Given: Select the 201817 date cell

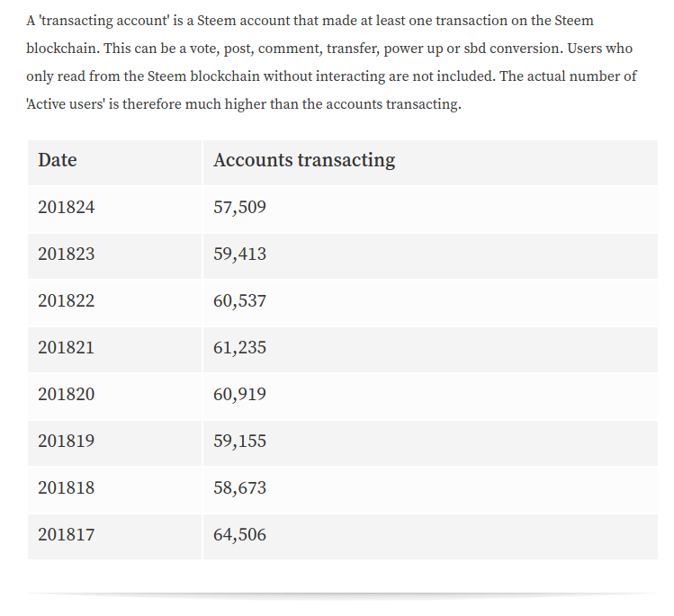Looking at the screenshot, I should pos(115,537).
